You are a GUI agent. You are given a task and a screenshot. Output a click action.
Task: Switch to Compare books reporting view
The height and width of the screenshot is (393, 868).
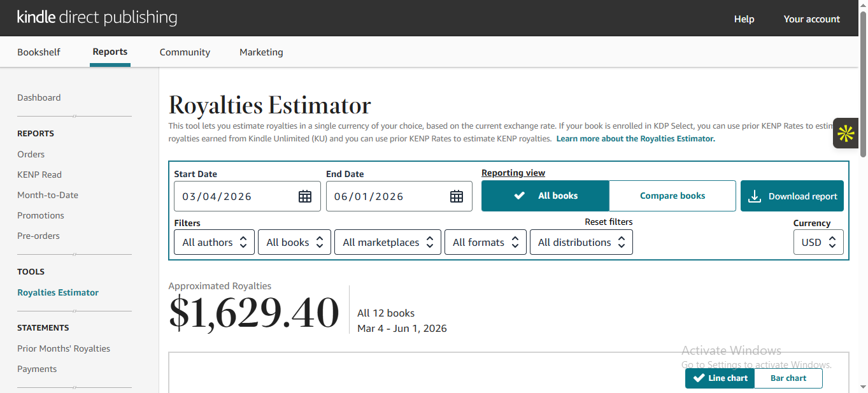point(672,196)
